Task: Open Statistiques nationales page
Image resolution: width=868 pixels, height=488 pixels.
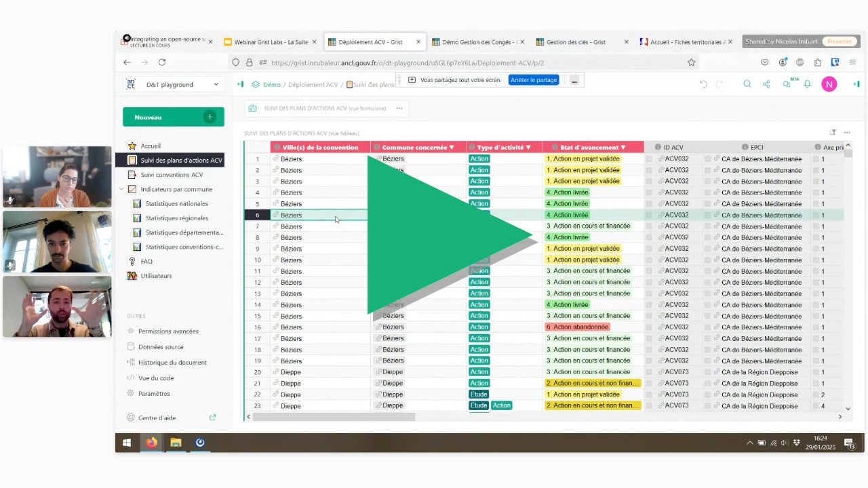Action: click(x=176, y=203)
